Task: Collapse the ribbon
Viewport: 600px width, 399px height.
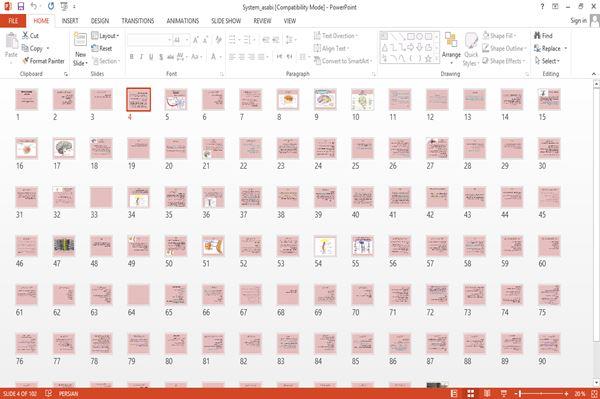Action: (x=594, y=74)
